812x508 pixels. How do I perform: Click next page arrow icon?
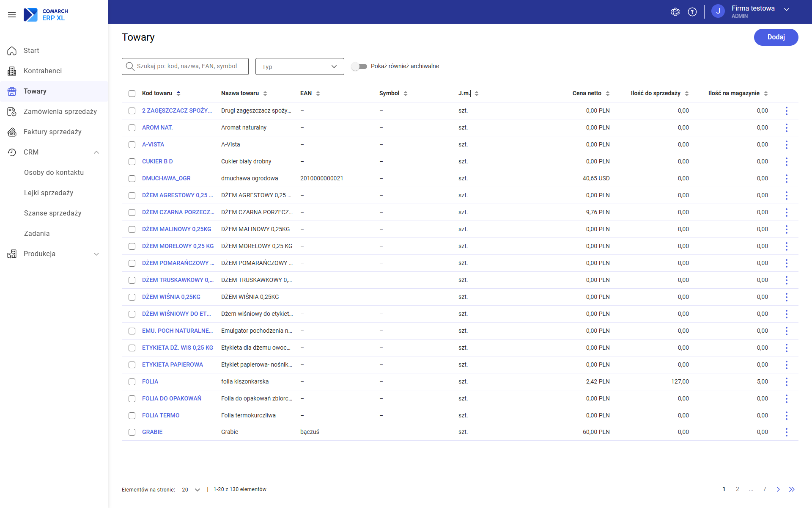(778, 489)
